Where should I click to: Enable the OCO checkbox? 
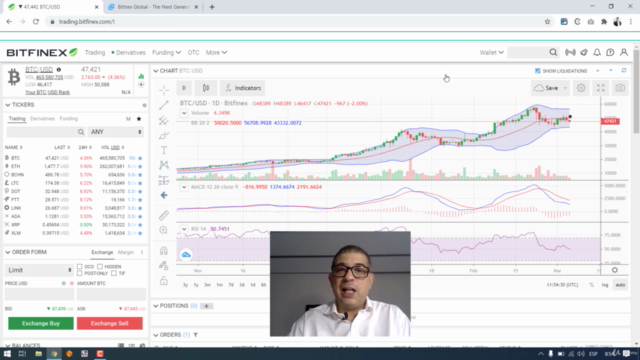click(x=80, y=267)
